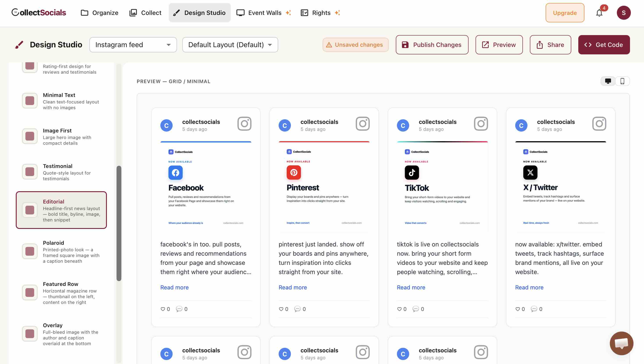Image resolution: width=644 pixels, height=364 pixels.
Task: Open the Collect menu
Action: [145, 13]
